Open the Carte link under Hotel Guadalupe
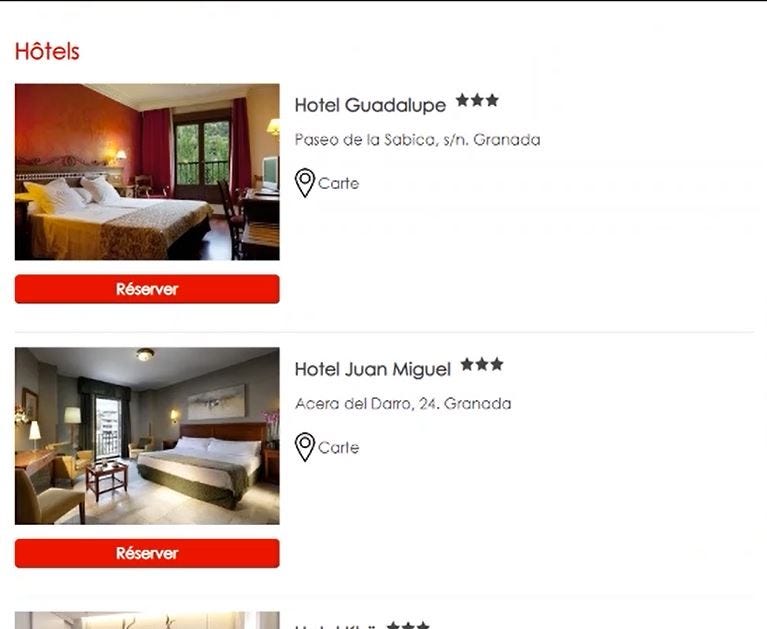The image size is (767, 629). [338, 183]
